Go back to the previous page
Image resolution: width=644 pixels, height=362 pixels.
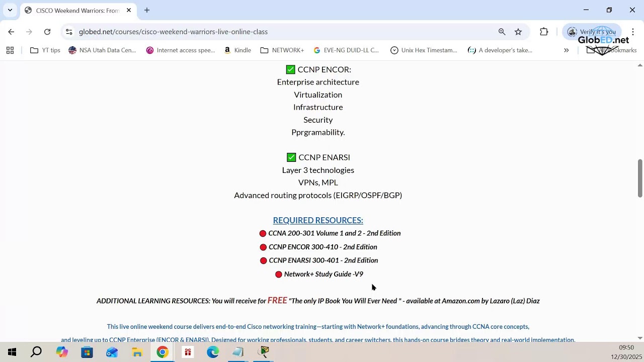coord(11,32)
